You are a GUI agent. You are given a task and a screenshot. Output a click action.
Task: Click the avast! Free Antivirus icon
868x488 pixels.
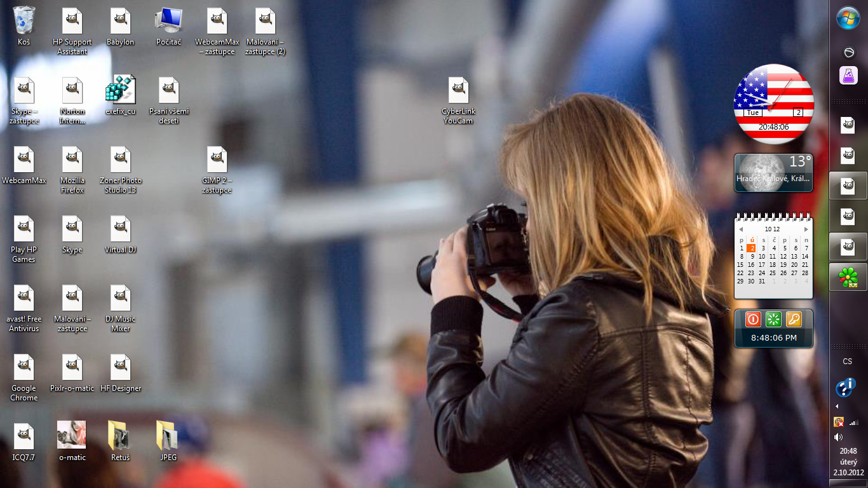point(24,297)
